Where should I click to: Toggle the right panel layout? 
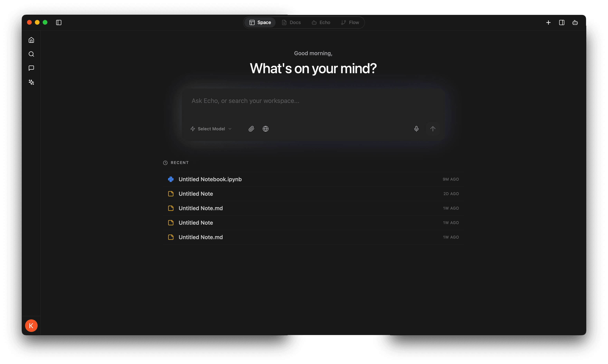[562, 22]
